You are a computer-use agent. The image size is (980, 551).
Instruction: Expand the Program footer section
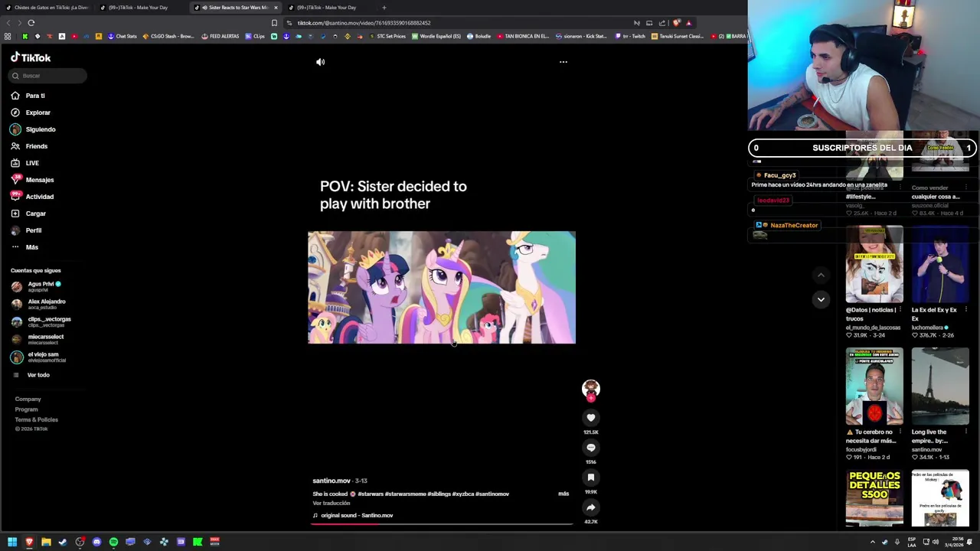click(26, 409)
